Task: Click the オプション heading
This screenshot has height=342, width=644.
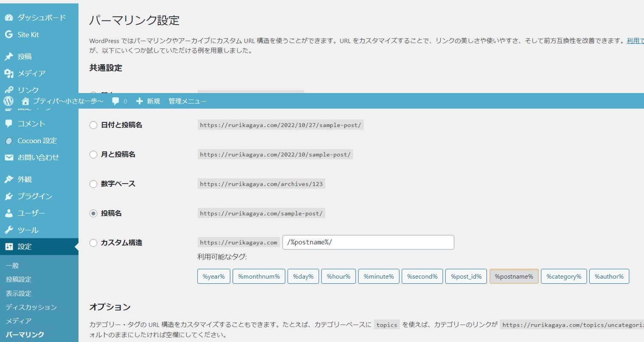Action: pyautogui.click(x=110, y=307)
